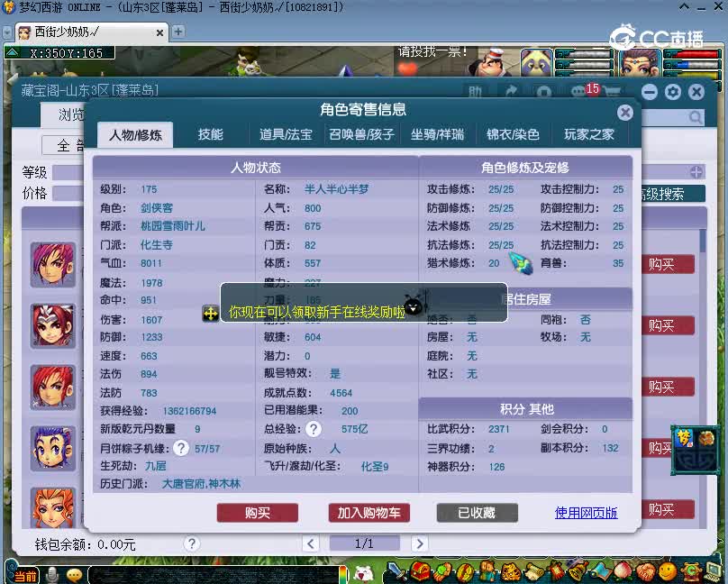Toggle the microphone voice icon

point(52,575)
